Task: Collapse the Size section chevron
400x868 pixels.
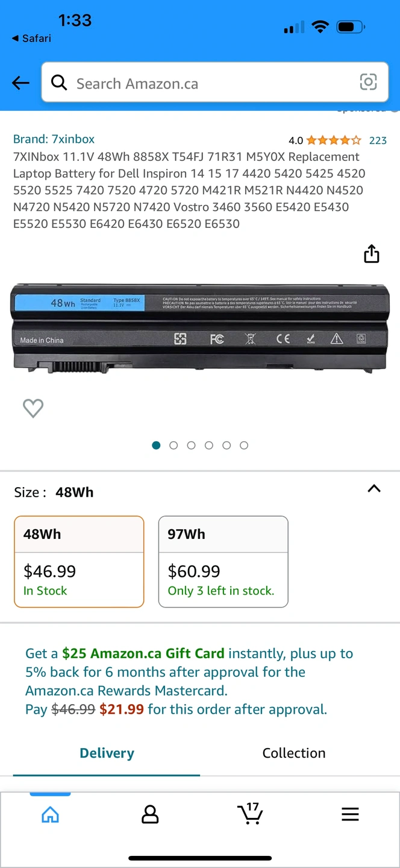Action: coord(374,489)
